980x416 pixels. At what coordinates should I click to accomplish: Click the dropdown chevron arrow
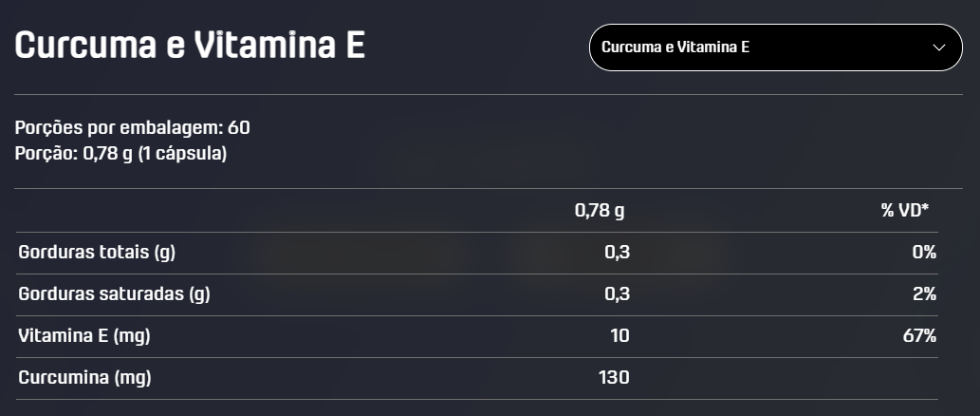(x=939, y=47)
